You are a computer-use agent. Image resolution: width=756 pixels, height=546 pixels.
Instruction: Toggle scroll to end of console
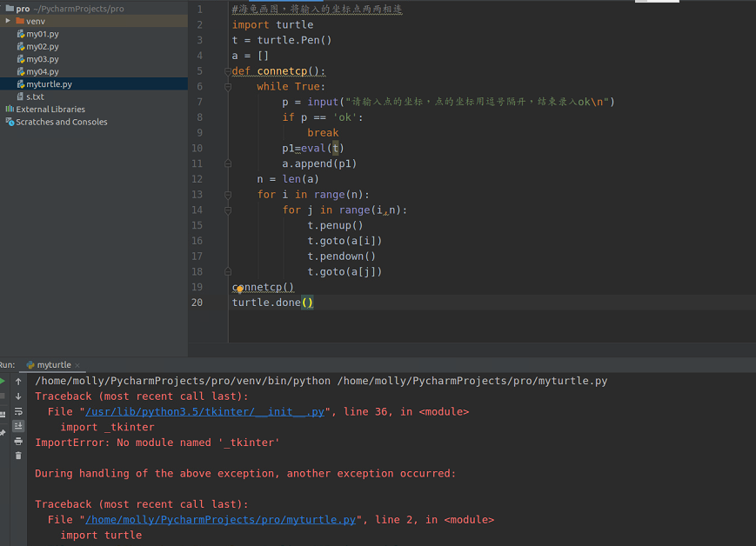[x=18, y=426]
